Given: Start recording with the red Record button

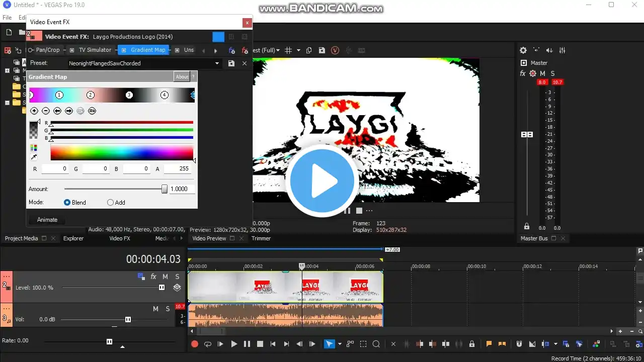Looking at the screenshot, I should pyautogui.click(x=195, y=344).
